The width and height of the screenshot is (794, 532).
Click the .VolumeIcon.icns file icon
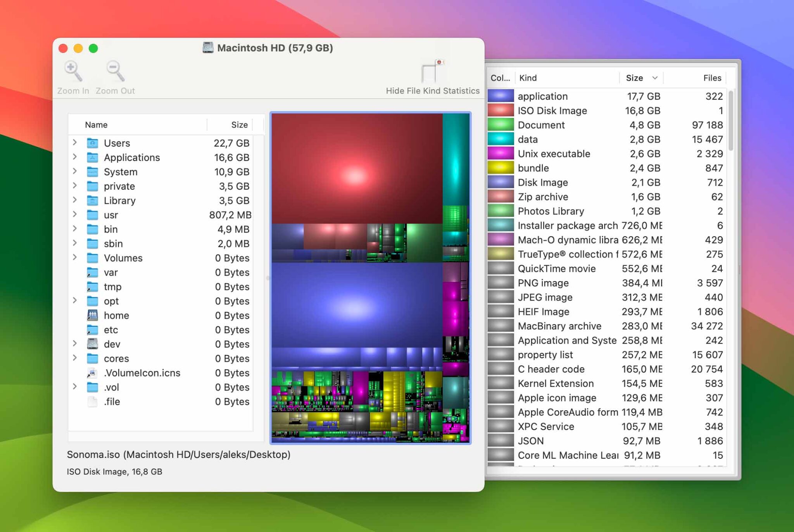tap(93, 373)
